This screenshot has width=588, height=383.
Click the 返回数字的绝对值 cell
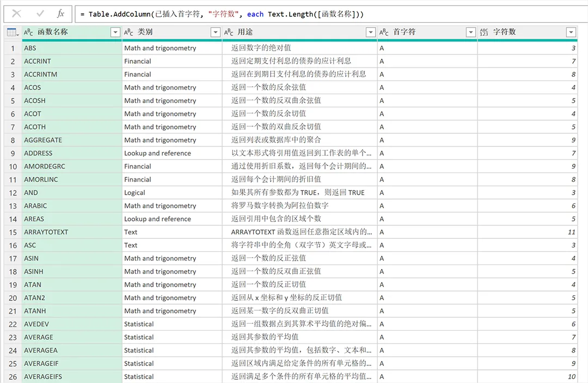point(299,48)
